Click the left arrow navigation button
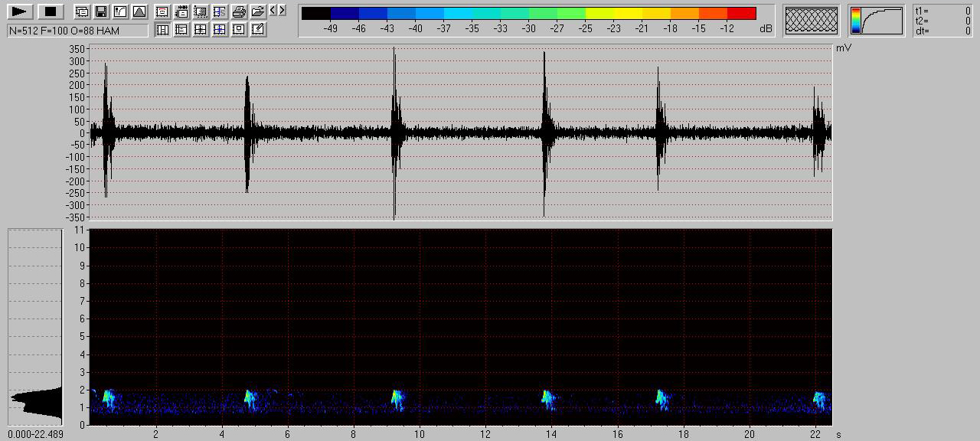The image size is (980, 441). (x=273, y=10)
